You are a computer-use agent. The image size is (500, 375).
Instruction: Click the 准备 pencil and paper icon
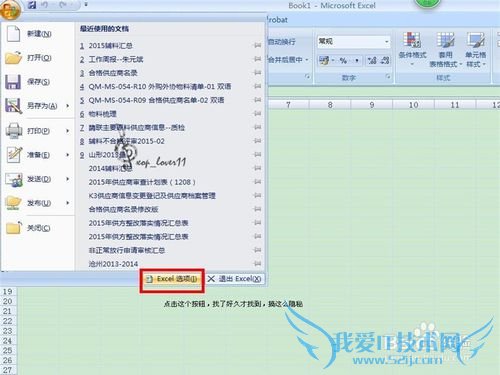coord(14,155)
